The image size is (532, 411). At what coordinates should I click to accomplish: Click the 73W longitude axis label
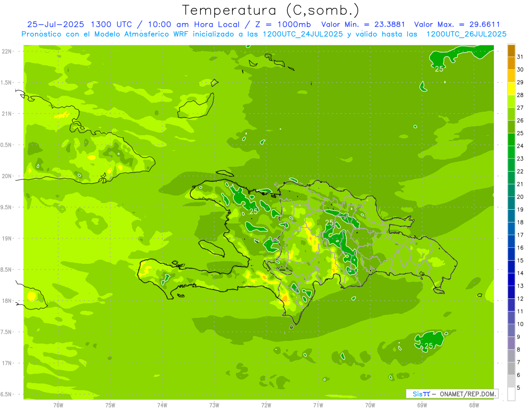(x=214, y=405)
